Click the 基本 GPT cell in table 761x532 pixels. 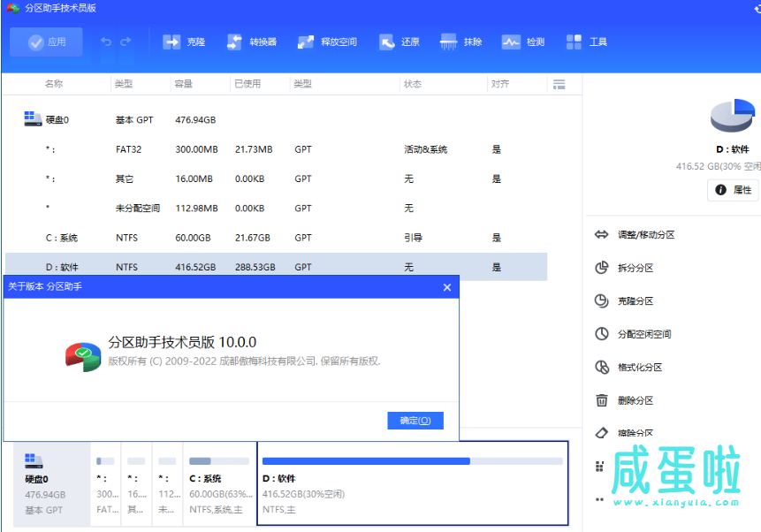coord(134,120)
